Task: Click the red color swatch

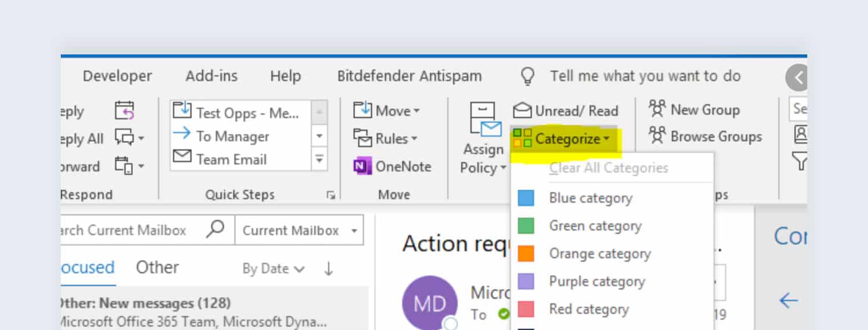Action: (526, 309)
